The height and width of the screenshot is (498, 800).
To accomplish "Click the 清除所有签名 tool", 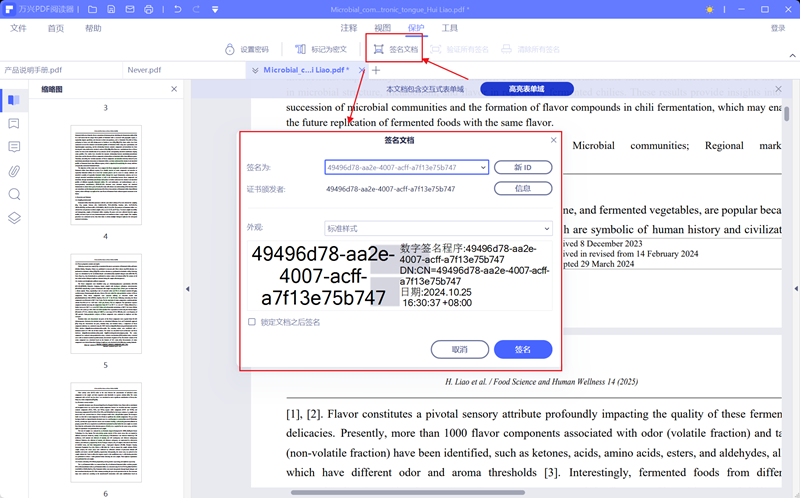I will coord(530,49).
